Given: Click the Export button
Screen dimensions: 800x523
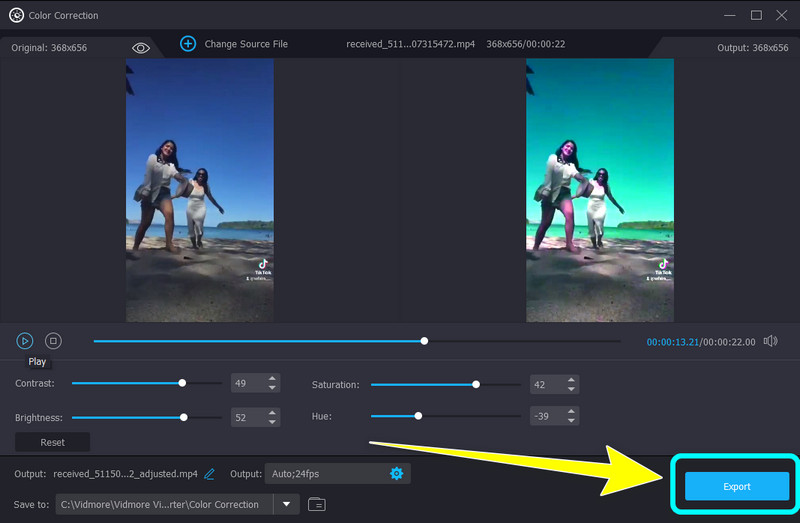Looking at the screenshot, I should (736, 486).
